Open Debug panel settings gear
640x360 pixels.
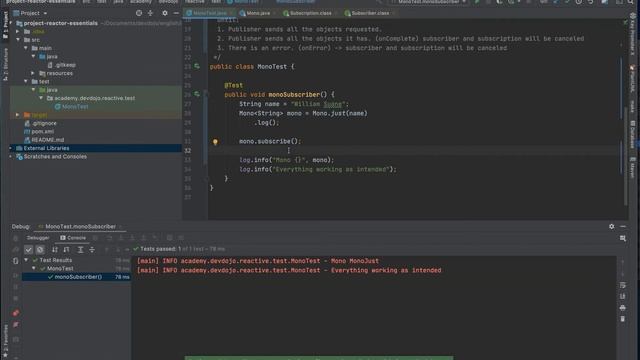[611, 227]
